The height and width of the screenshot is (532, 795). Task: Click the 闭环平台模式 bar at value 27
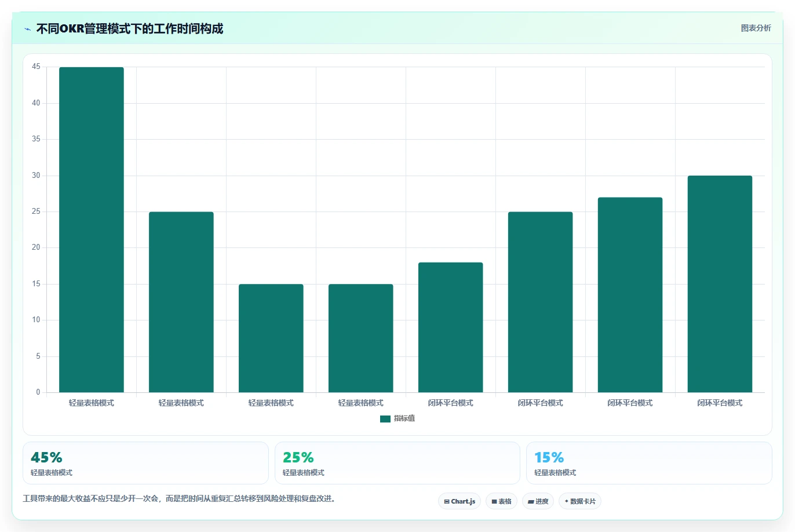pos(630,295)
